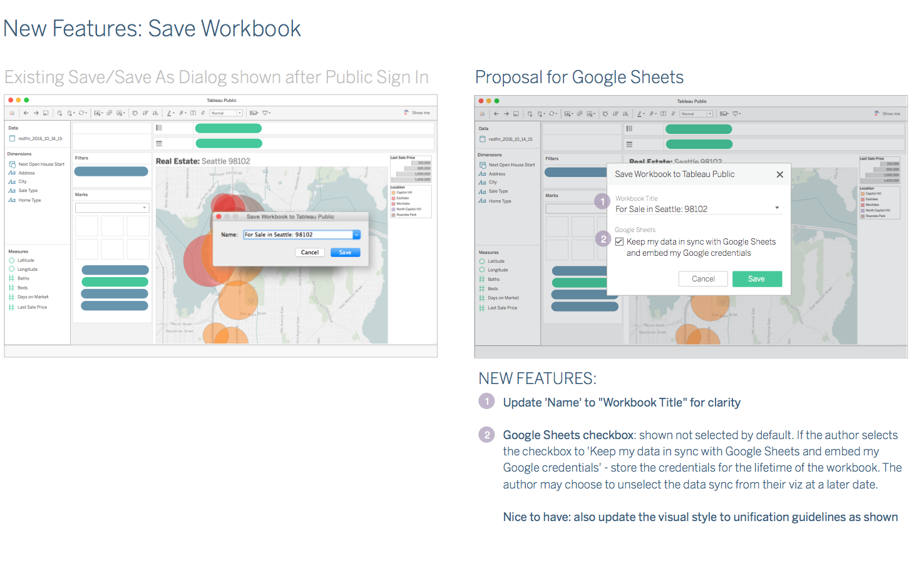Select the 'Latitude' measure in the existing-dialog mockup
This screenshot has height=588, width=919.
(22, 260)
